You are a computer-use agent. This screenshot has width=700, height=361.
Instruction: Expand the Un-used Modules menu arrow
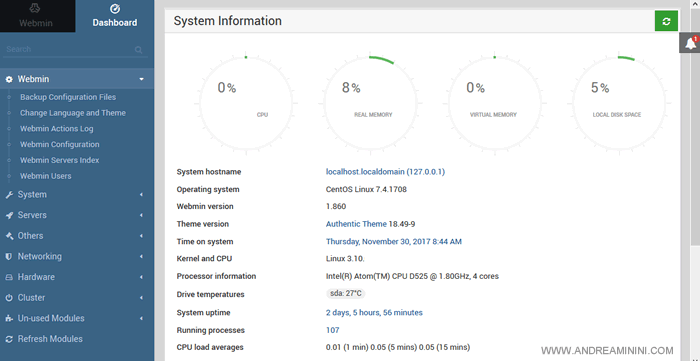coord(142,319)
